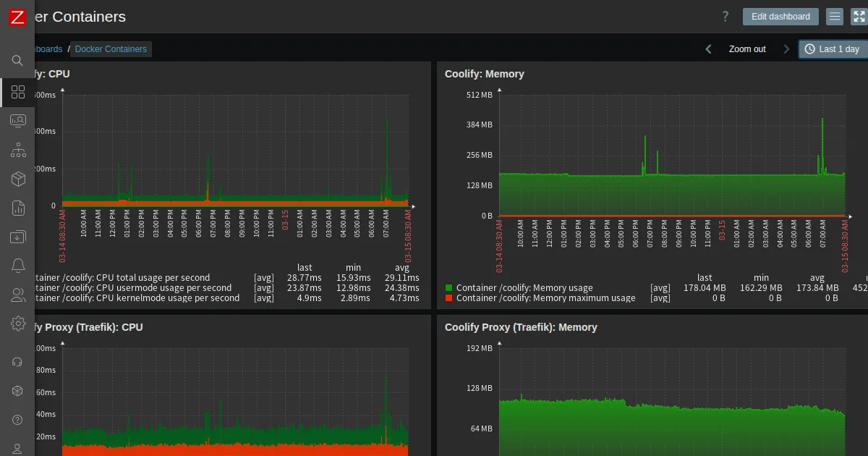868x456 pixels.
Task: Go to previous time period arrow
Action: pyautogui.click(x=709, y=49)
